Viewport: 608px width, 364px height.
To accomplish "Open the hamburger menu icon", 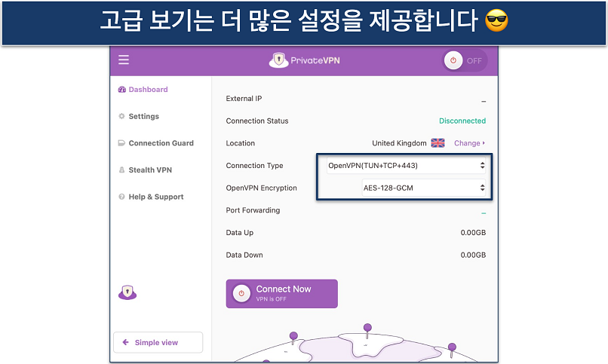I will [124, 60].
